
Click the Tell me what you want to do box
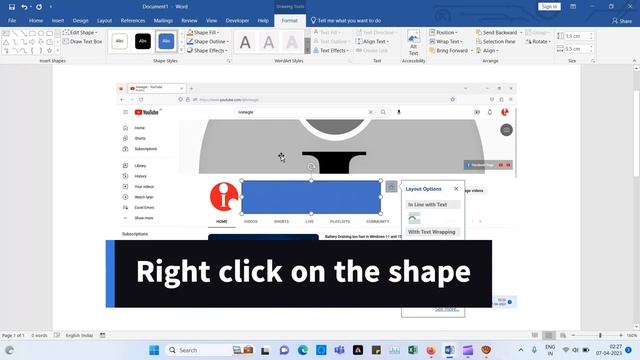click(x=346, y=20)
